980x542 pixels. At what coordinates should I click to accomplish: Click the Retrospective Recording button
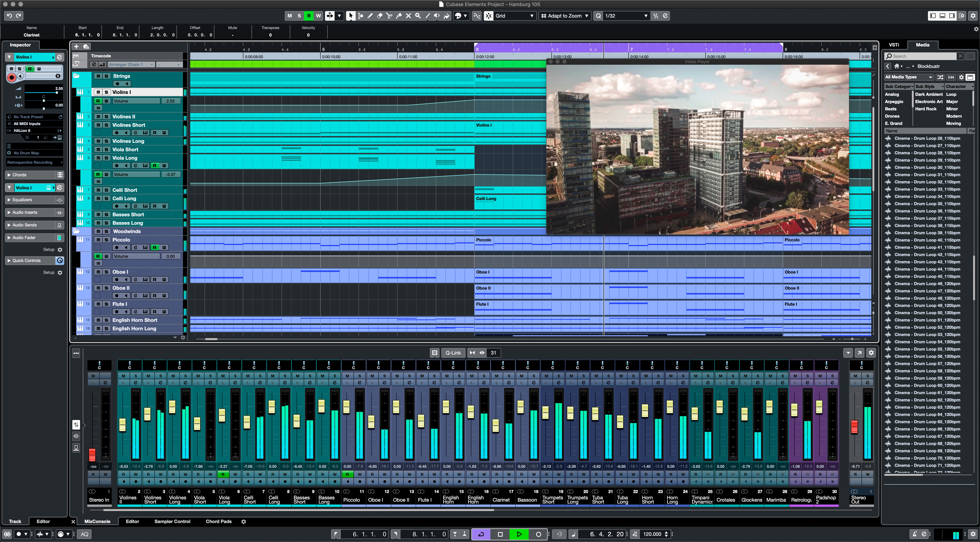coord(34,162)
